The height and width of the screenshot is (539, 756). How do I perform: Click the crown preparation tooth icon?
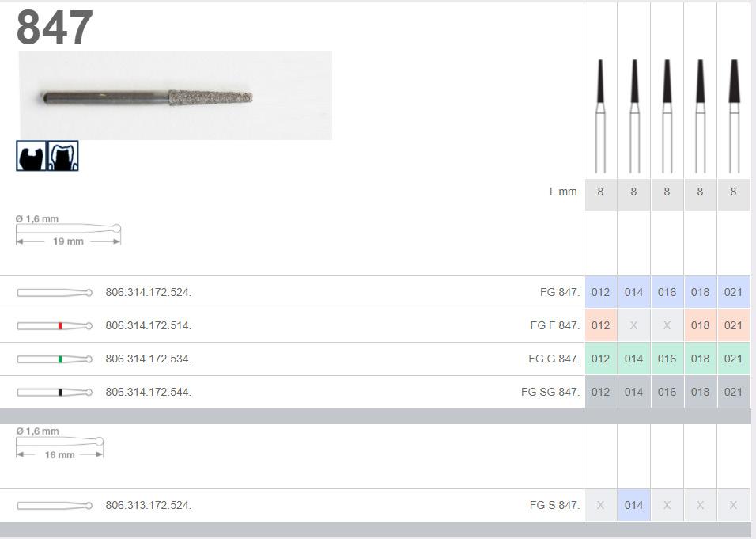[x=63, y=156]
